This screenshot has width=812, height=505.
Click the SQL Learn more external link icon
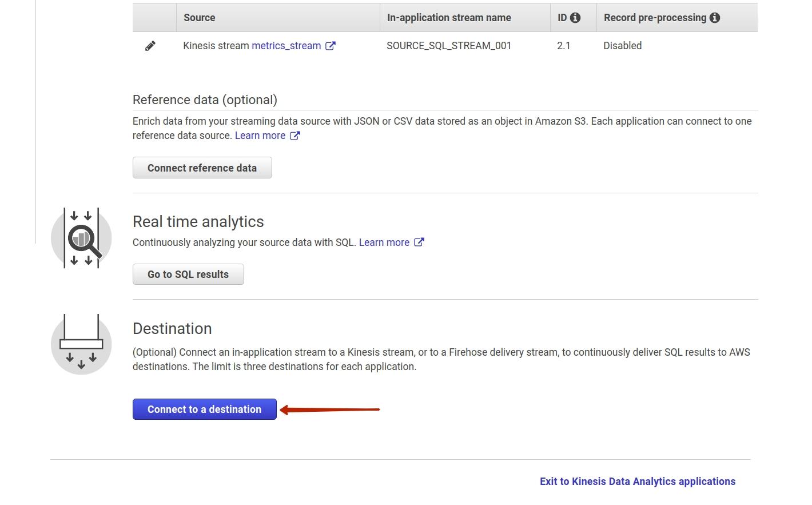coord(419,242)
